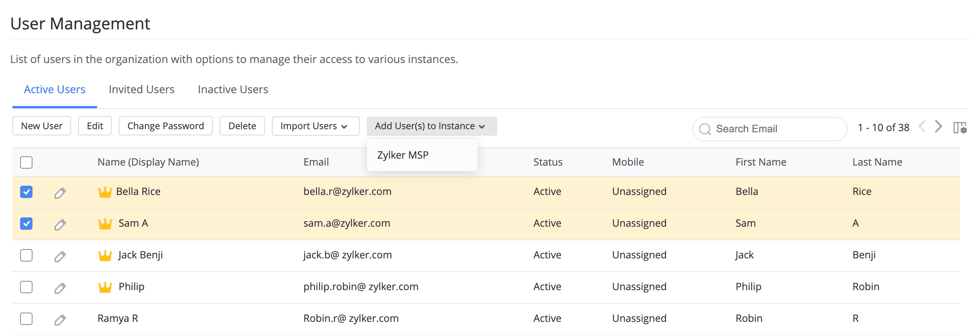980x335 pixels.
Task: Choose Zylker MSP from the dropdown menu
Action: 403,155
